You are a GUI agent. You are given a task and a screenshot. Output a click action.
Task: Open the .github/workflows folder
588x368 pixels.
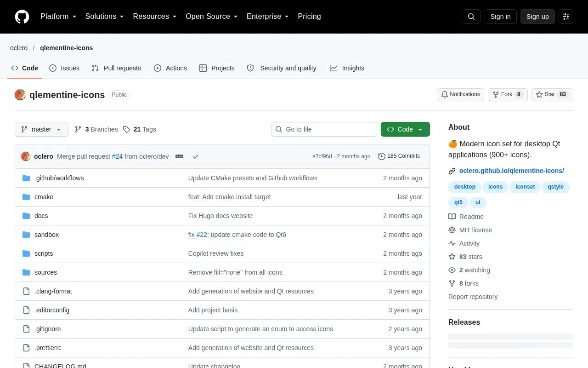59,178
